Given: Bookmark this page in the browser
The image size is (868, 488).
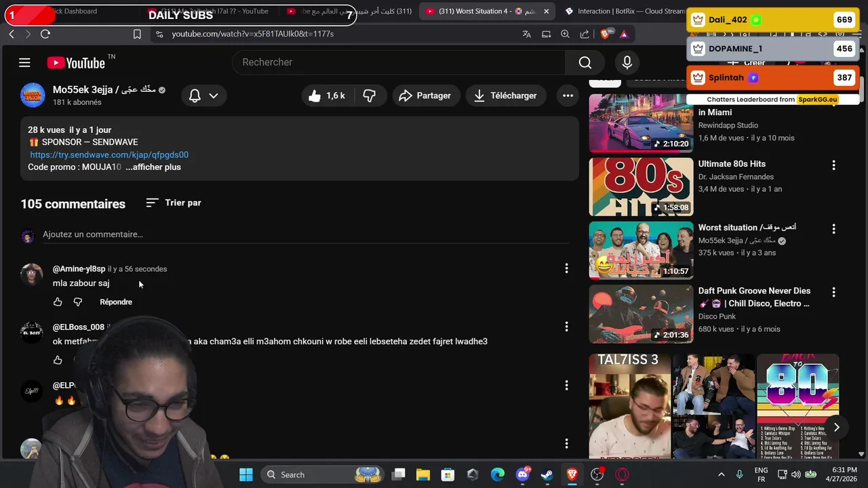Looking at the screenshot, I should coord(137,34).
